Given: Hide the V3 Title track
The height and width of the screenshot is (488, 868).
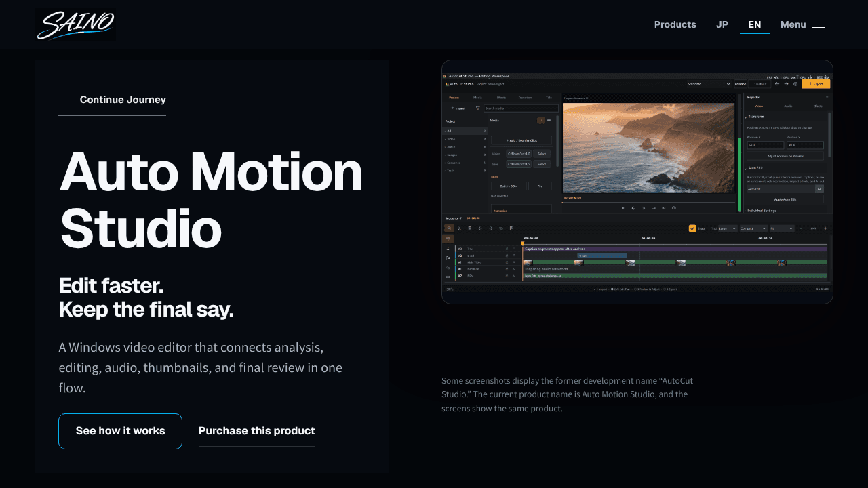Looking at the screenshot, I should point(514,249).
